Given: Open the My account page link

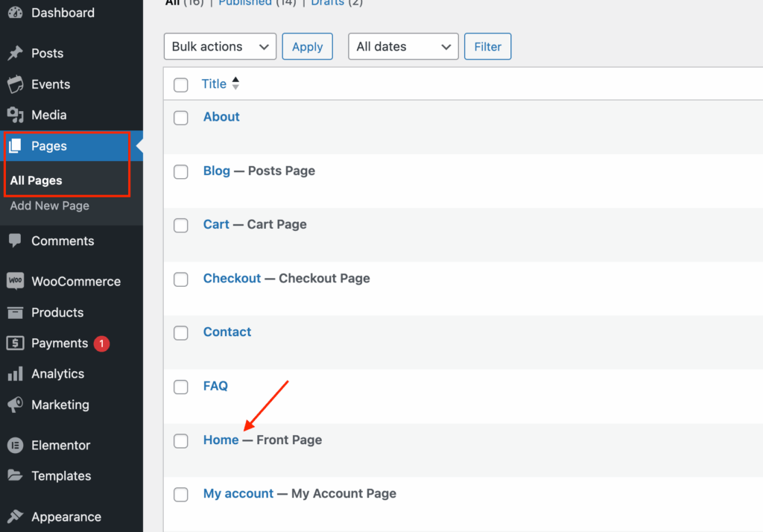Looking at the screenshot, I should coord(238,493).
